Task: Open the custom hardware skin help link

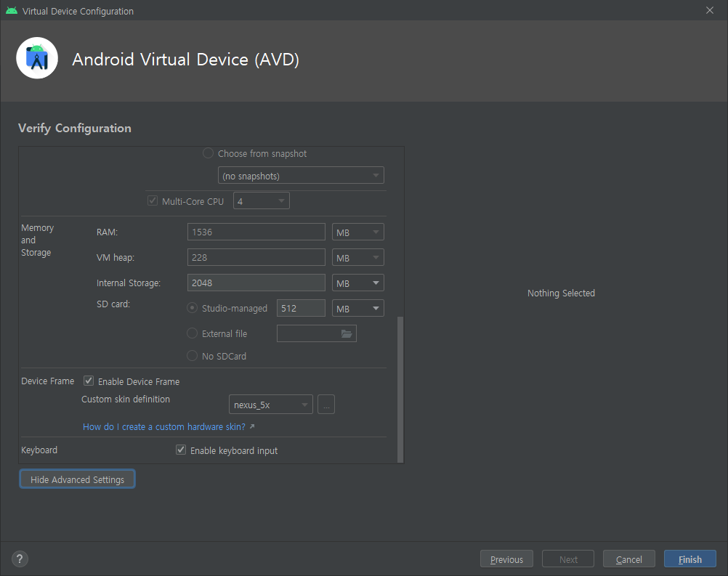Action: (x=164, y=426)
